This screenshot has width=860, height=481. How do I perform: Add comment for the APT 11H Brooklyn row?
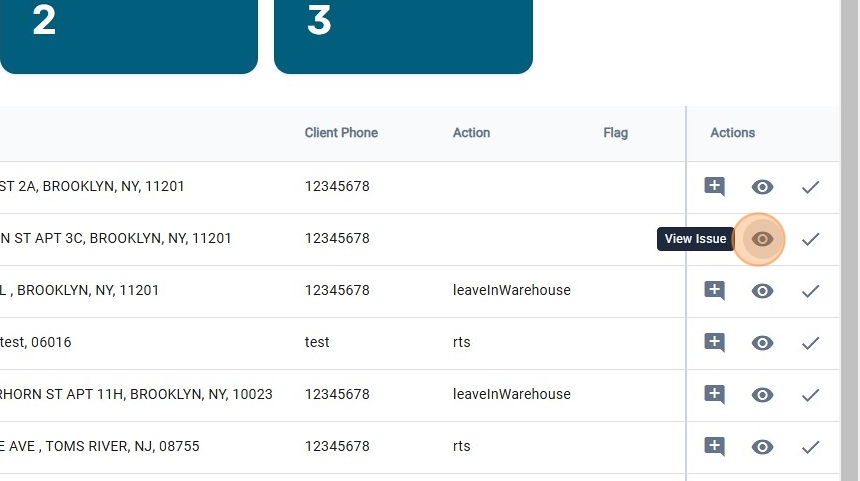(x=714, y=395)
